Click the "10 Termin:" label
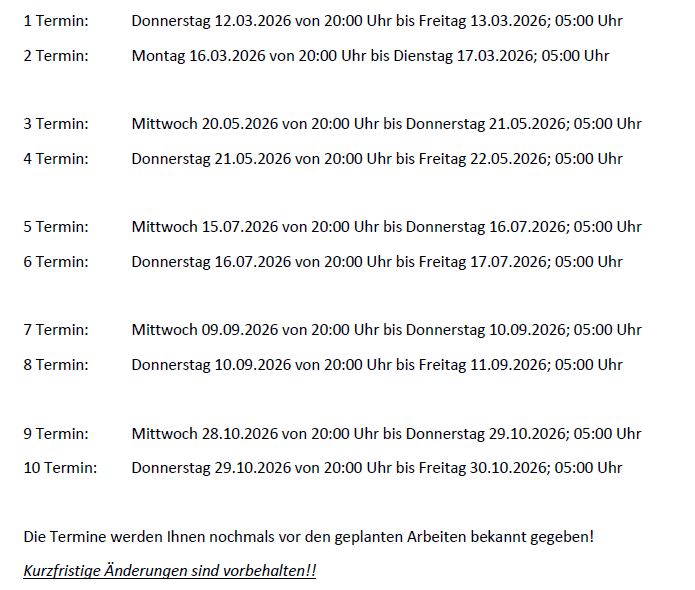Screen dimensions: 695x590 (60, 467)
